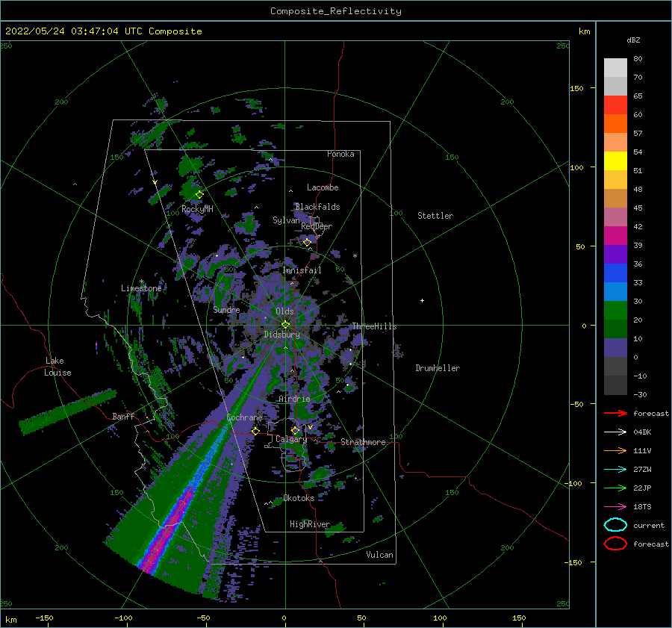Click the Sundre label
The image size is (672, 628).
[226, 309]
